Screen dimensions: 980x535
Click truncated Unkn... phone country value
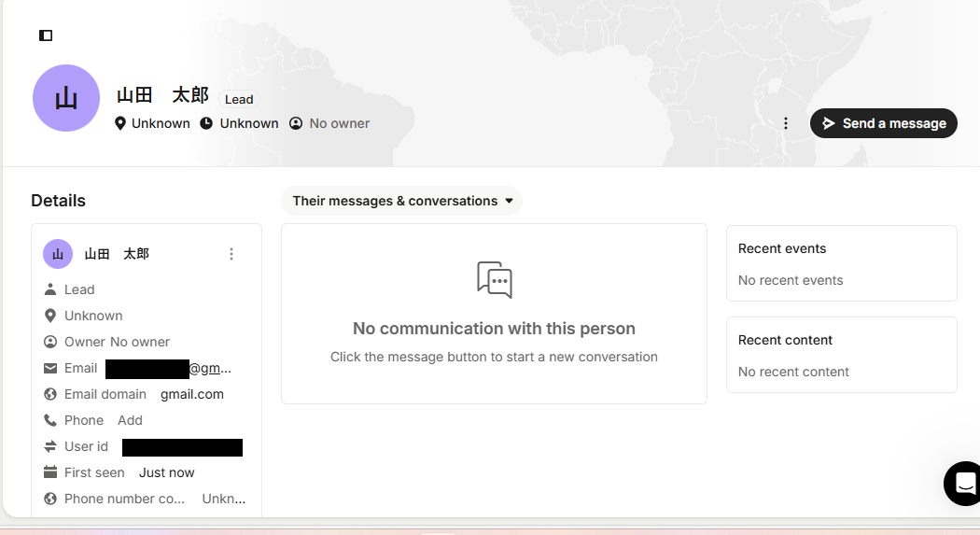click(224, 499)
